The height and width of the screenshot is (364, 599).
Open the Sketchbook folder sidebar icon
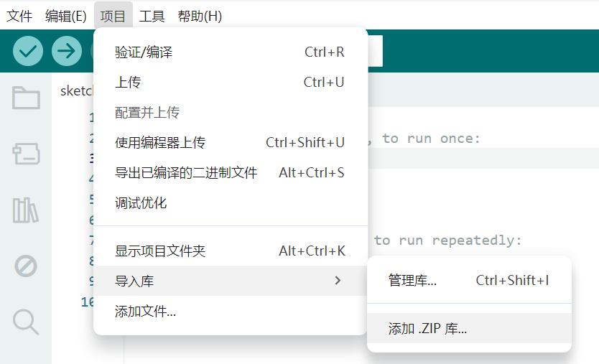(26, 98)
